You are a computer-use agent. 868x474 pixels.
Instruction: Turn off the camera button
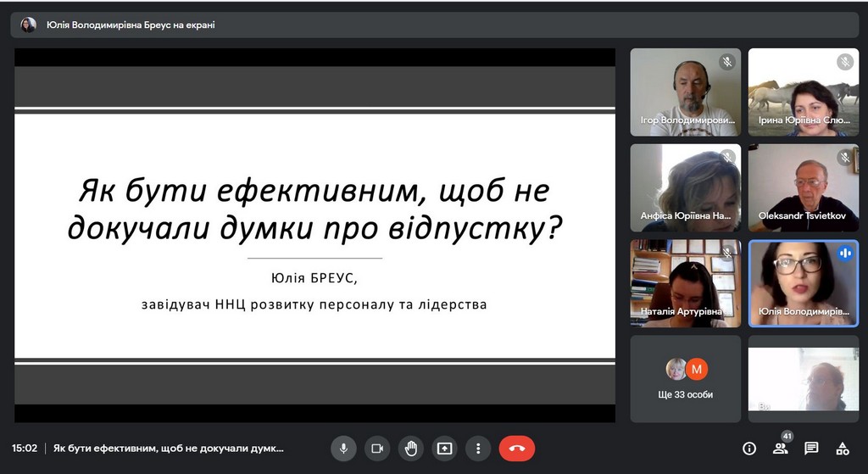pyautogui.click(x=377, y=449)
